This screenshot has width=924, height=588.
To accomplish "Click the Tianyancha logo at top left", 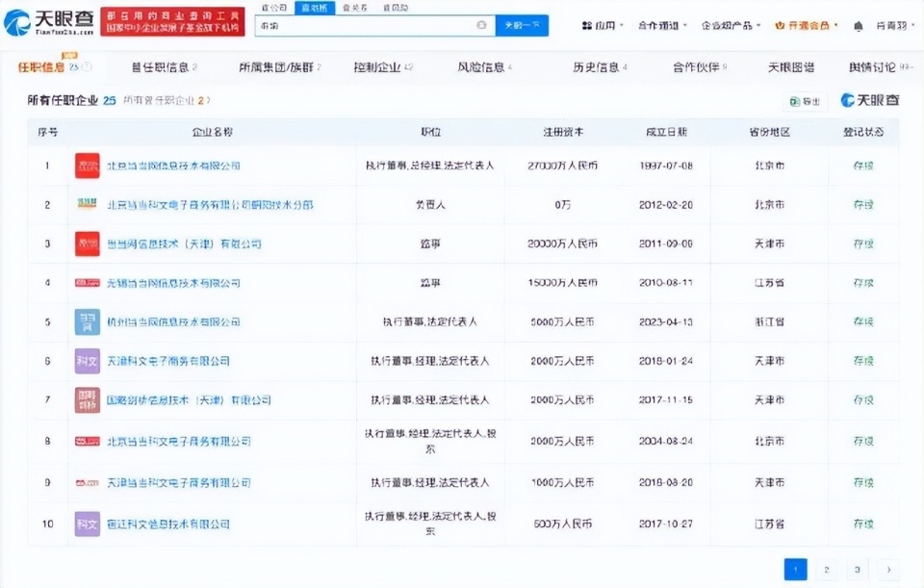I will click(x=48, y=22).
